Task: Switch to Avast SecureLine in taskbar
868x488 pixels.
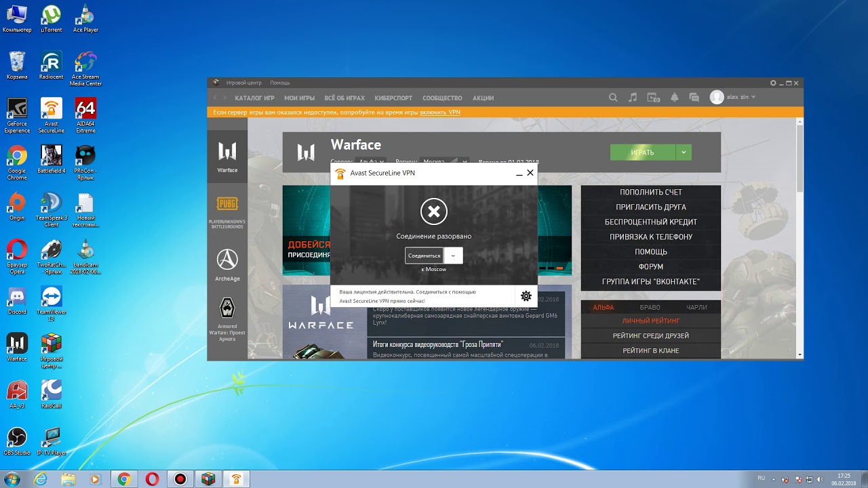Action: 236,479
